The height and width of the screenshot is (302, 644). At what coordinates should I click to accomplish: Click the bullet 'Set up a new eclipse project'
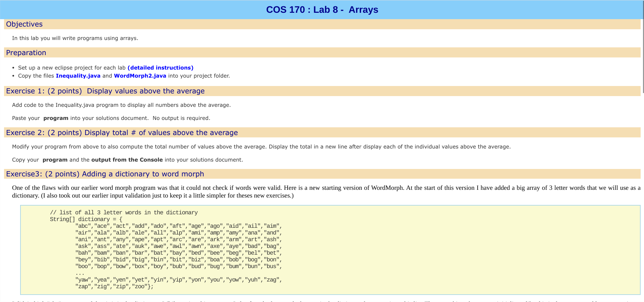click(x=106, y=68)
